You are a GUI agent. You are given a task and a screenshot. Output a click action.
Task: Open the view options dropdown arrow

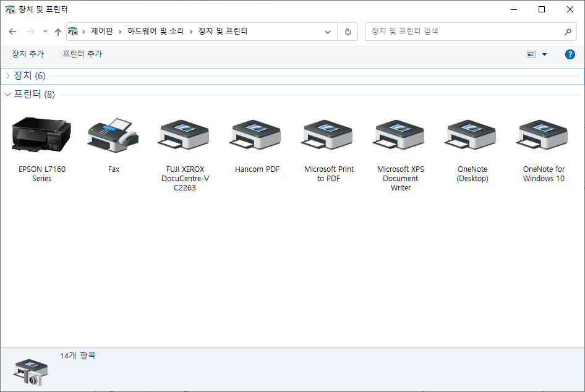coord(544,54)
